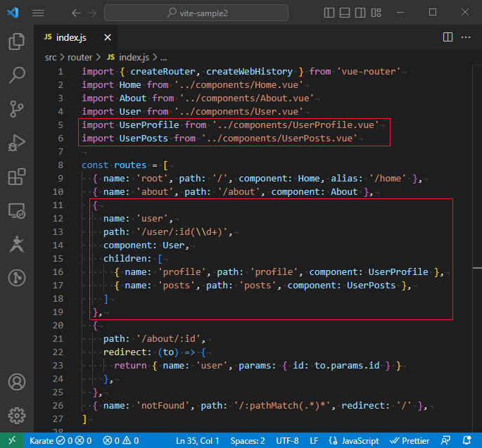Open the Extensions view
482x448 pixels.
point(17,177)
